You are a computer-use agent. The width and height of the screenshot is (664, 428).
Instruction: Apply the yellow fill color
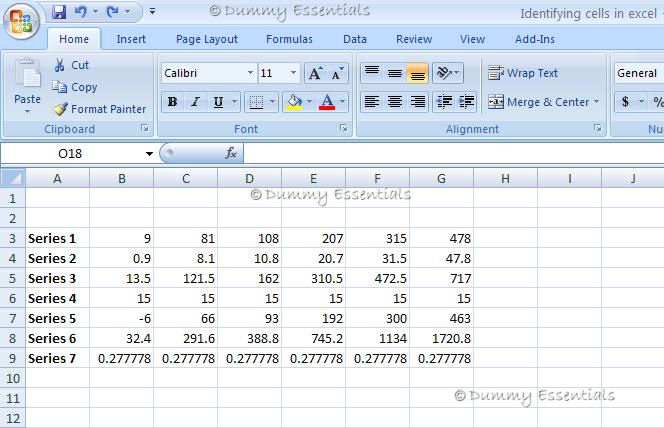tap(294, 102)
